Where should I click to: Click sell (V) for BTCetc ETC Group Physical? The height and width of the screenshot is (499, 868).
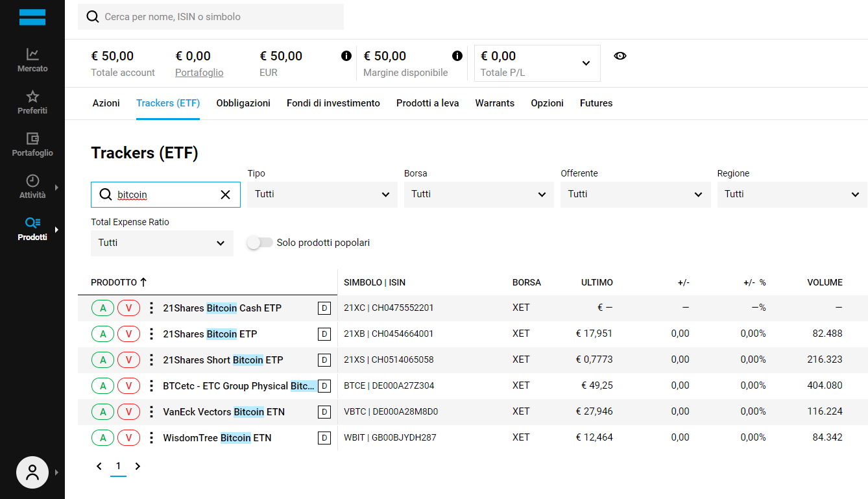(x=128, y=386)
